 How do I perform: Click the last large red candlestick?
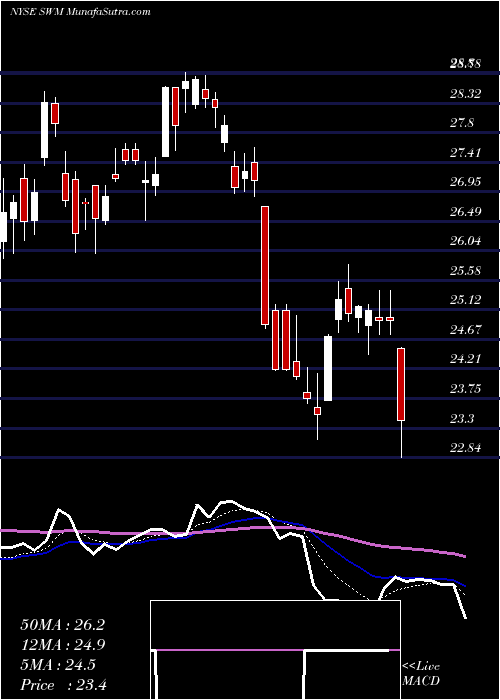401,384
